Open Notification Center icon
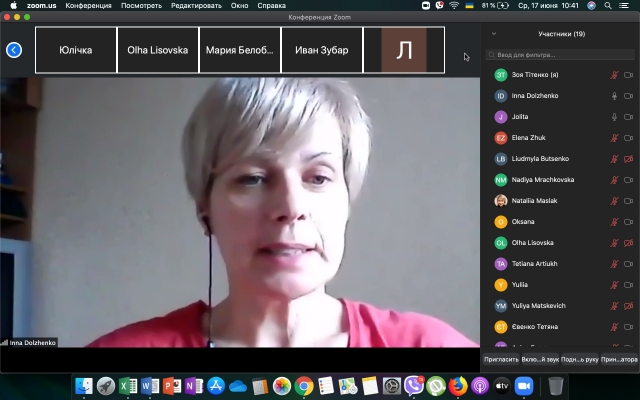Image resolution: width=640 pixels, height=400 pixels. [624, 6]
